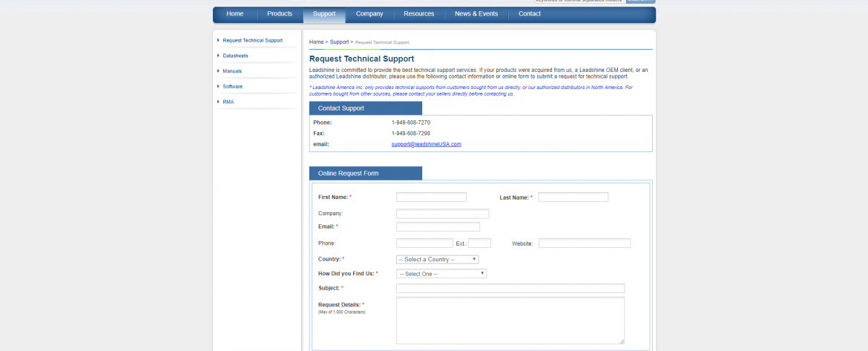Focus the Phone number input field

pyautogui.click(x=424, y=243)
